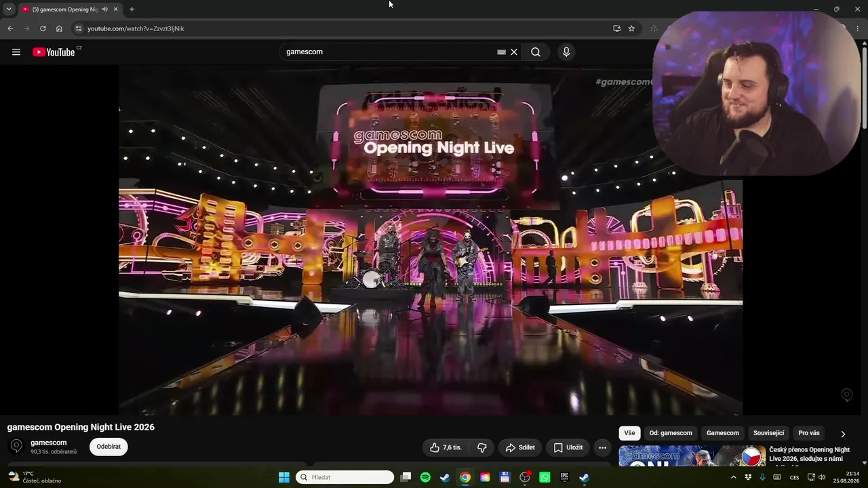Launch Spotify from the taskbar

click(x=425, y=477)
